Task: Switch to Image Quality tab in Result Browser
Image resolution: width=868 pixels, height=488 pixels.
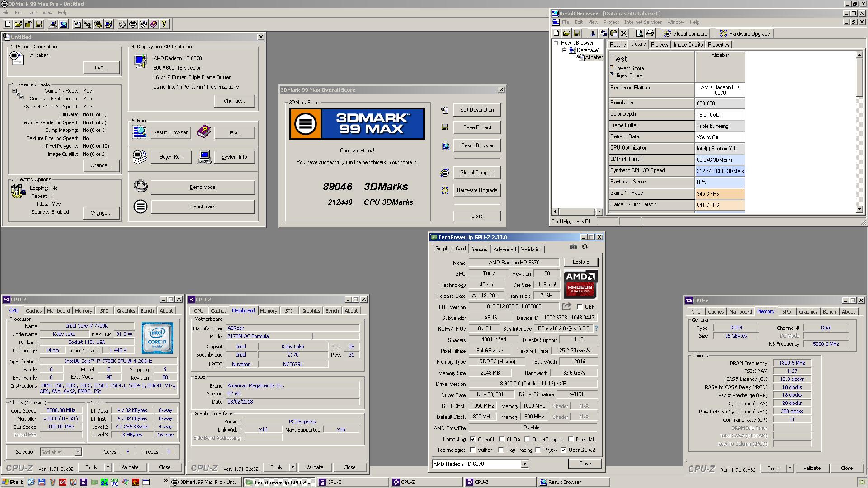Action: [688, 45]
